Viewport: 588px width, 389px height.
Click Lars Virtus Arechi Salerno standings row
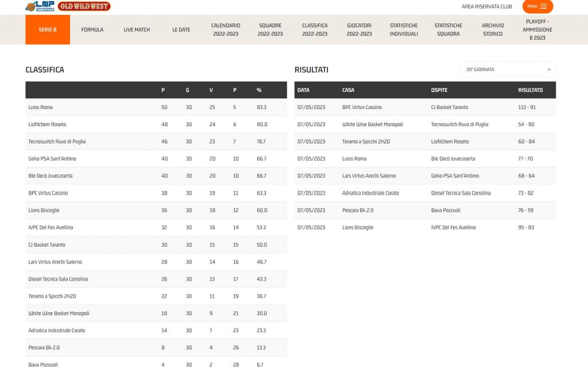pyautogui.click(x=156, y=262)
